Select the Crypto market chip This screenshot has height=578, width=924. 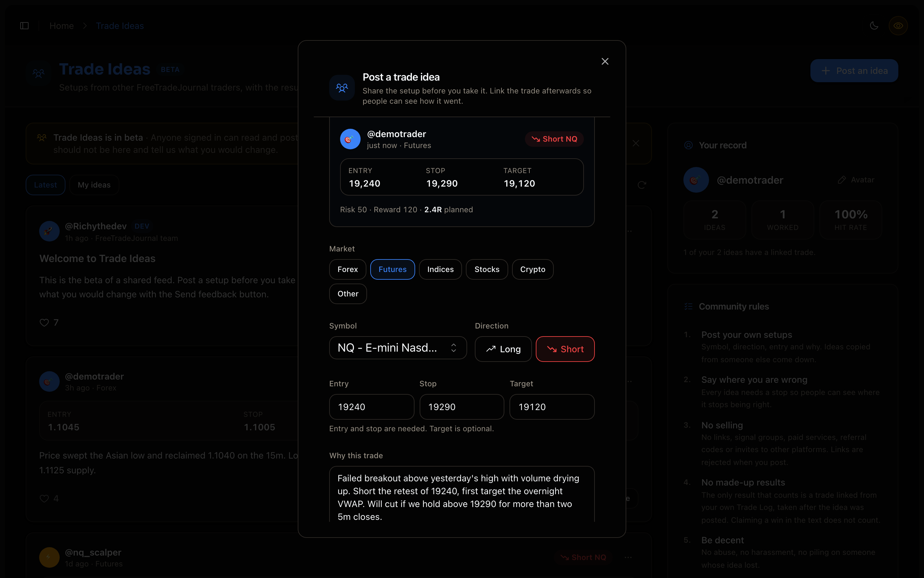click(533, 269)
